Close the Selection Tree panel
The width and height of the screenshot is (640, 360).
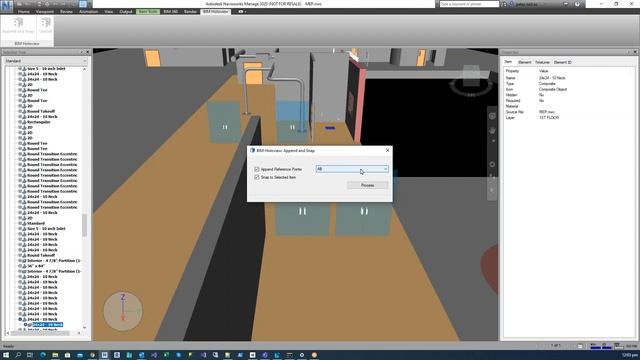pos(87,52)
